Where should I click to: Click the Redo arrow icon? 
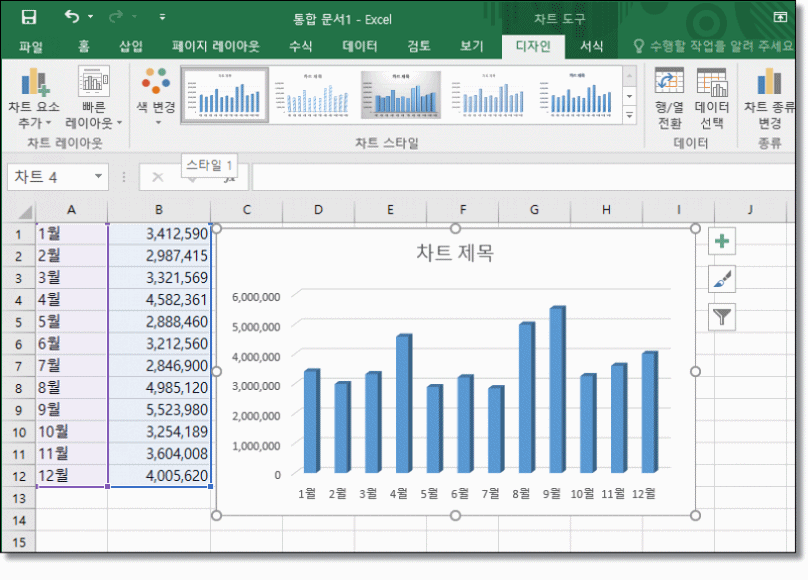point(115,17)
